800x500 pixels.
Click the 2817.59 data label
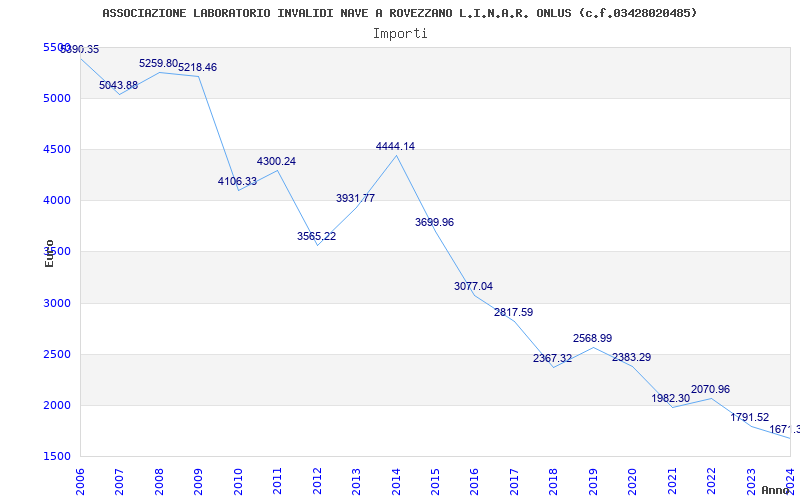pyautogui.click(x=513, y=312)
